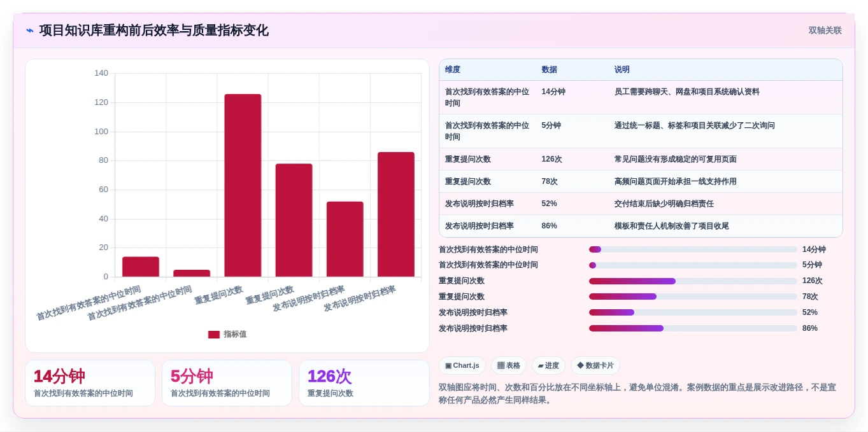The width and height of the screenshot is (868, 432).
Task: Click the tallest chart bar reaching 126
Action: tap(243, 185)
